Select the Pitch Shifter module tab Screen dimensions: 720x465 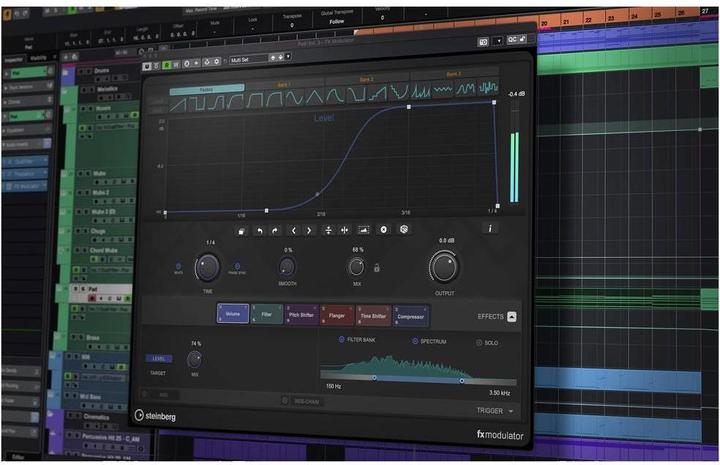[x=301, y=315]
